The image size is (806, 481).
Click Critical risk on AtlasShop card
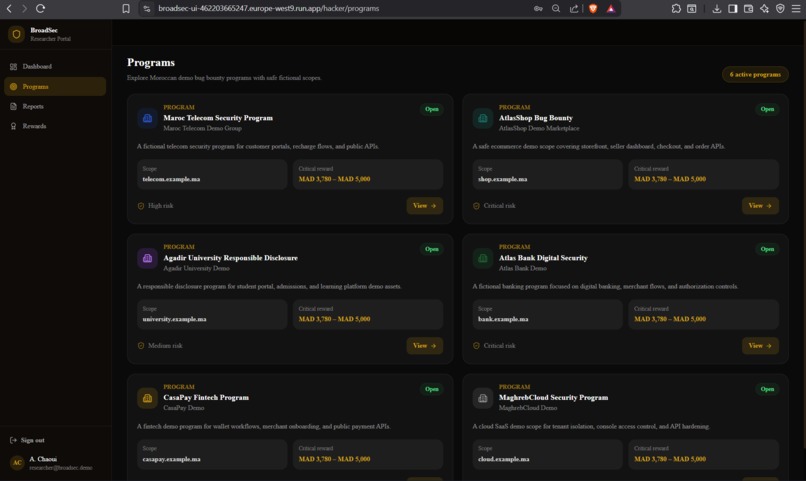click(x=499, y=206)
